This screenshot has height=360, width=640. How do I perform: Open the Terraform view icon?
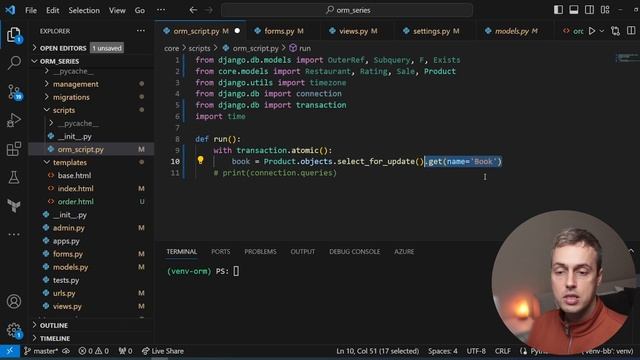pos(14,205)
